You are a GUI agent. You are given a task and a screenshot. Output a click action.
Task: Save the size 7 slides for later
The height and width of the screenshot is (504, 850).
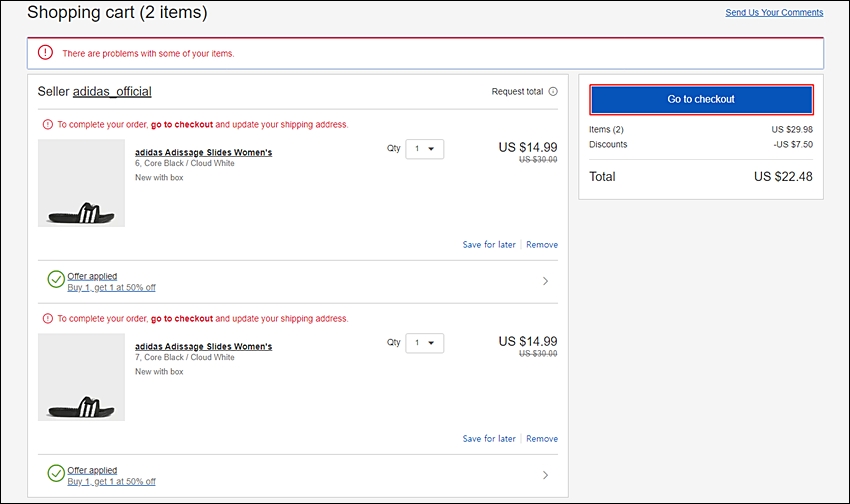coord(489,438)
